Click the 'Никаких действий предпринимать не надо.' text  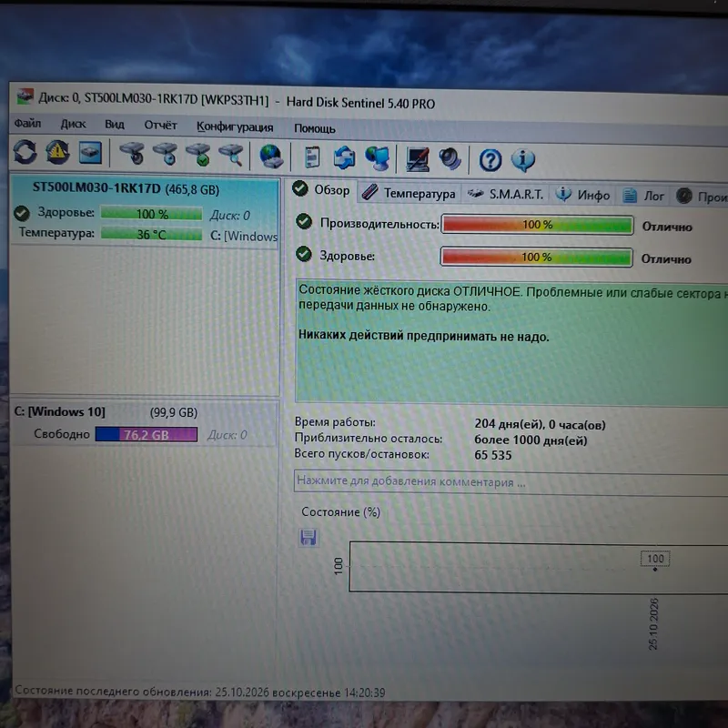coord(423,335)
